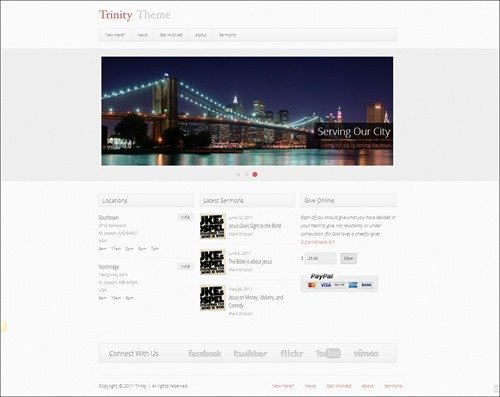Click the Connect With Us label

tap(134, 353)
